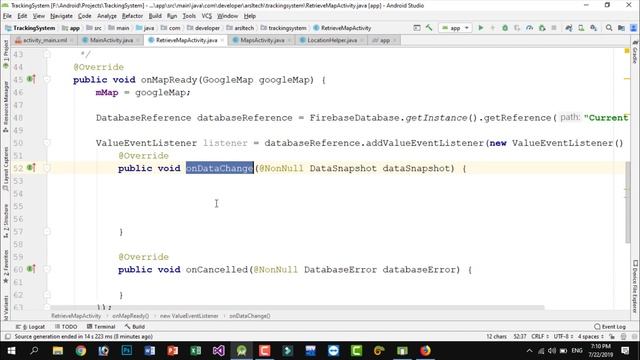
Task: Open the Terminal tool window
Action: pos(101,327)
